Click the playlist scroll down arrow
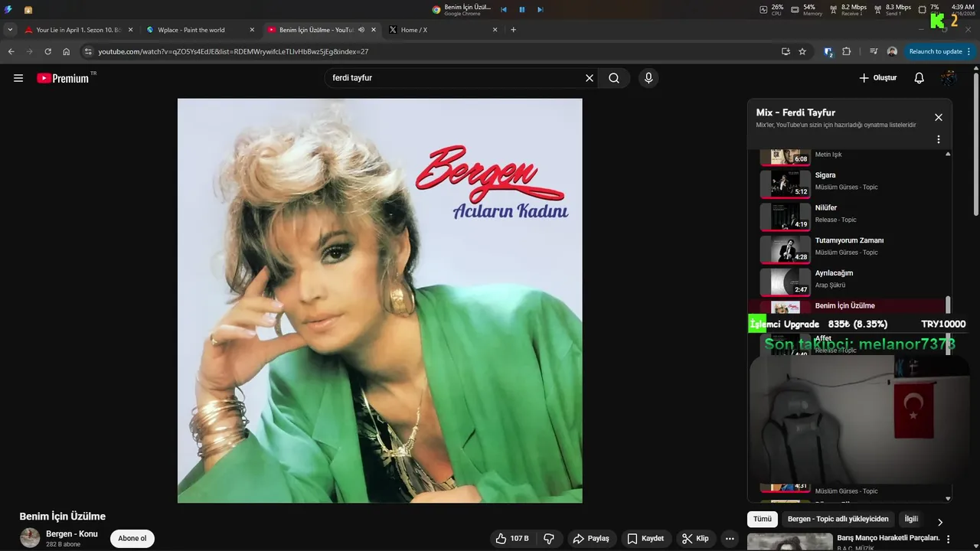Viewport: 980px width, 551px height. [x=949, y=498]
